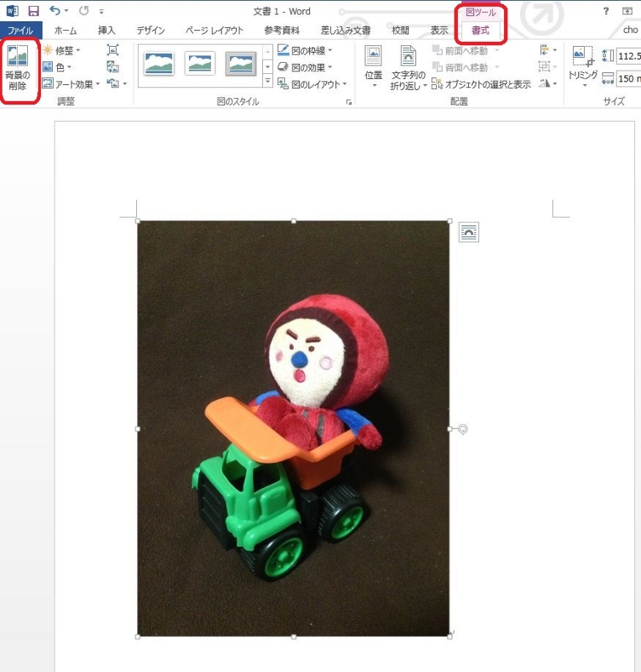Click the cho account name
The image size is (641, 672).
click(x=630, y=29)
